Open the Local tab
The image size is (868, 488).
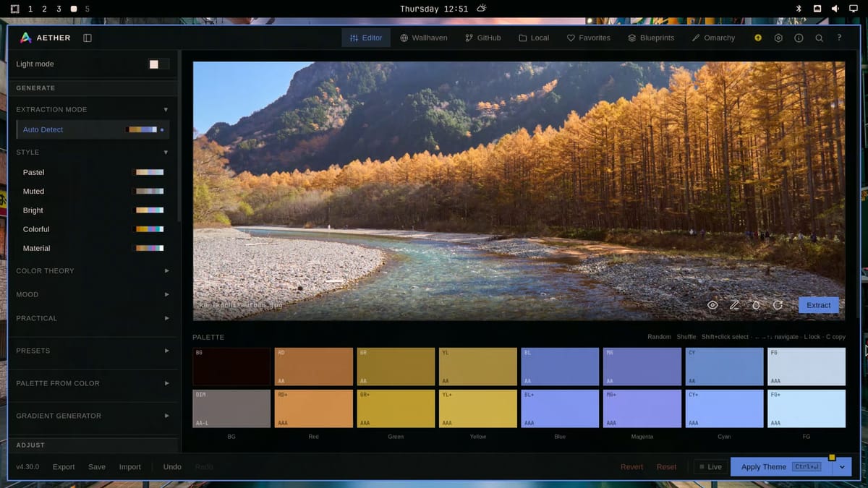(x=534, y=38)
